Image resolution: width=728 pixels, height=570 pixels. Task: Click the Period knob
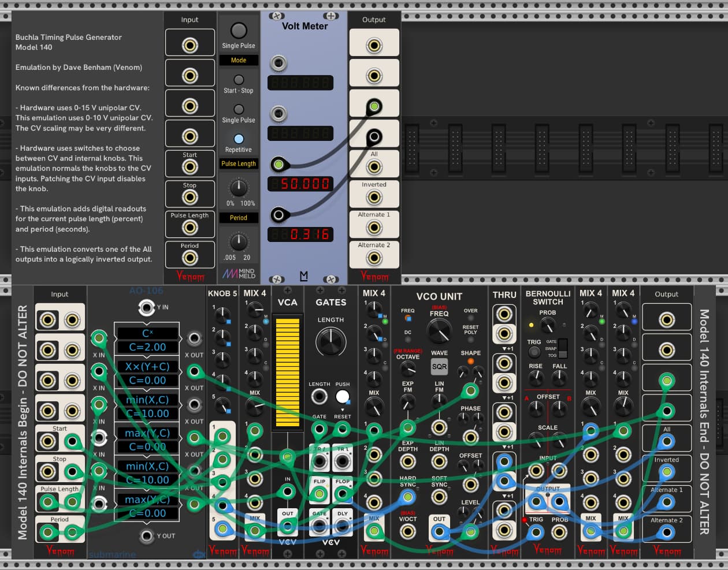(x=239, y=241)
